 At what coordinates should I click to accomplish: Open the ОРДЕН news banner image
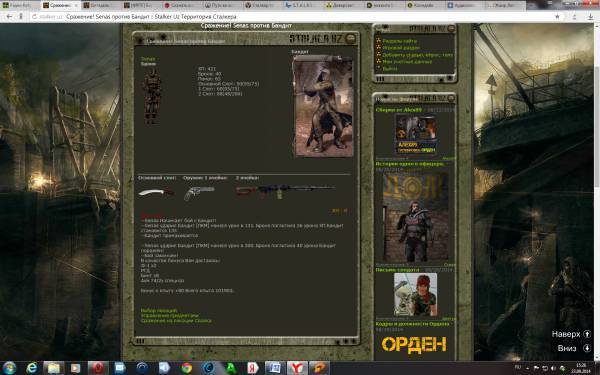pos(414,344)
